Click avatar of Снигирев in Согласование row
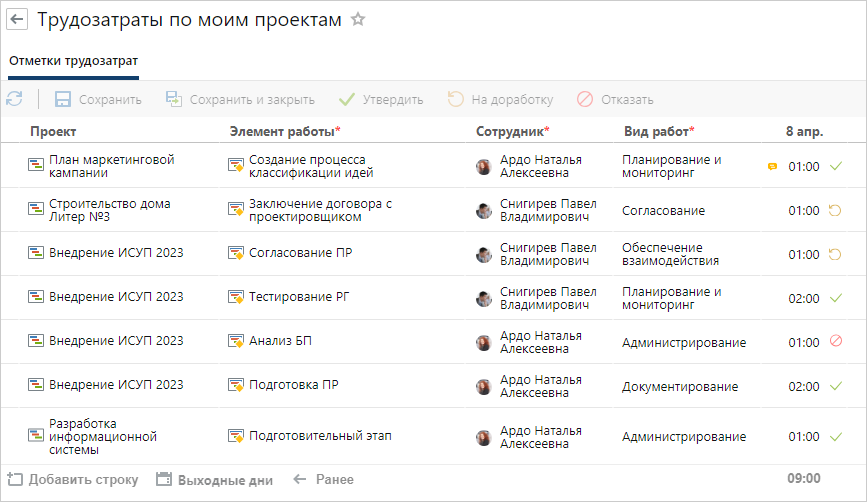The height and width of the screenshot is (502, 867). (x=484, y=211)
